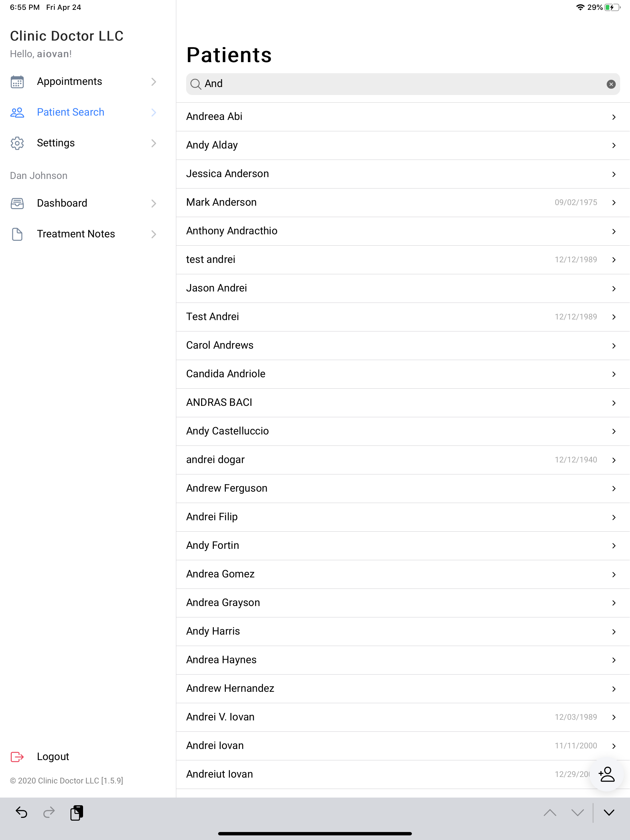
Task: Select patient Jason Andrei
Action: tap(403, 288)
